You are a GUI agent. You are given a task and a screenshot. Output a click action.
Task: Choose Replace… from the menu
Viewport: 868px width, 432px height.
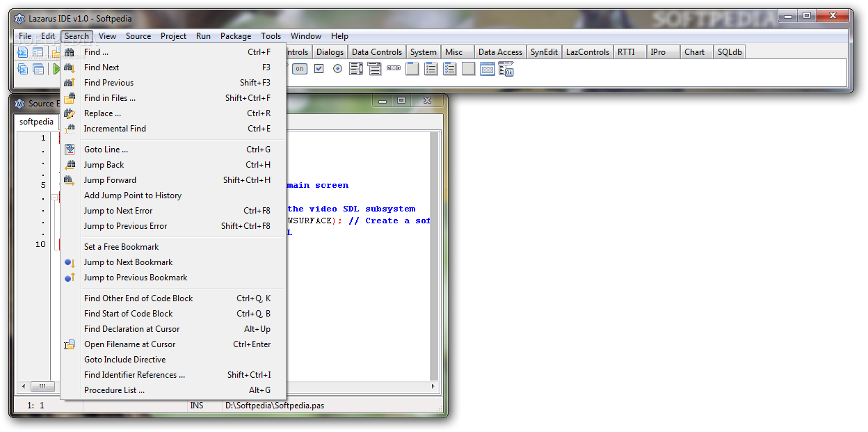(x=173, y=113)
